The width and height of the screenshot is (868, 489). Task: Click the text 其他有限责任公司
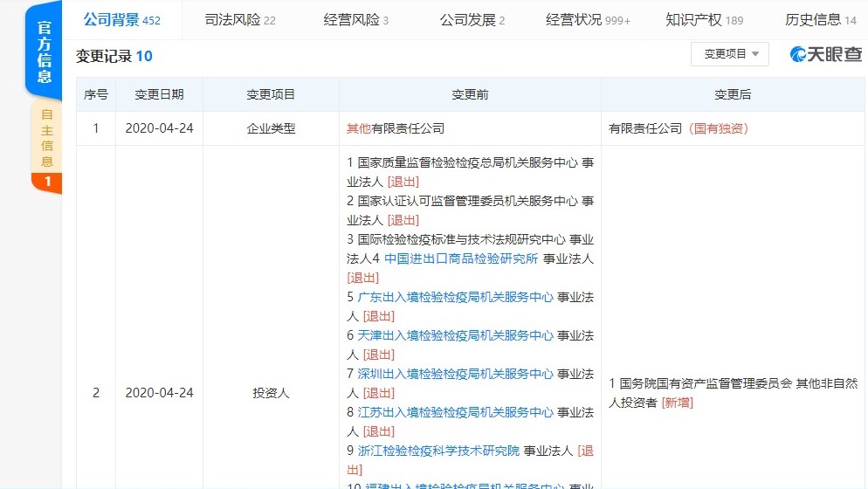[x=396, y=128]
